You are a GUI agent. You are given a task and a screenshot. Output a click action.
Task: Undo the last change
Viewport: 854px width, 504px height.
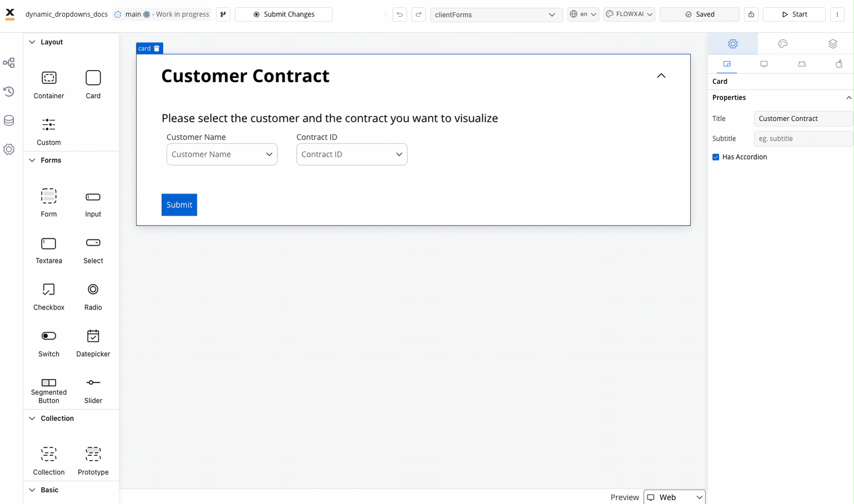[x=400, y=14]
